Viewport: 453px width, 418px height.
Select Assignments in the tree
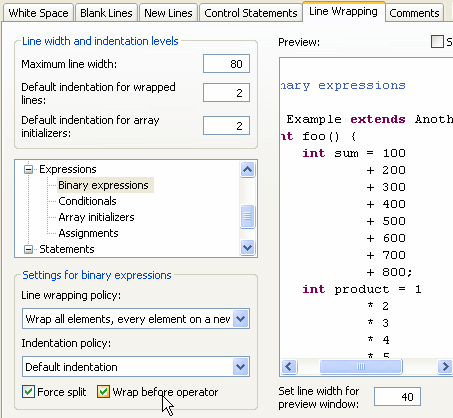click(88, 233)
